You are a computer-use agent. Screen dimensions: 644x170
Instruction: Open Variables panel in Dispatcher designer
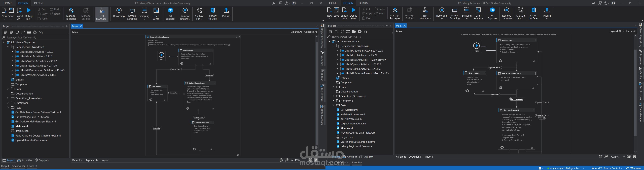[x=77, y=160]
